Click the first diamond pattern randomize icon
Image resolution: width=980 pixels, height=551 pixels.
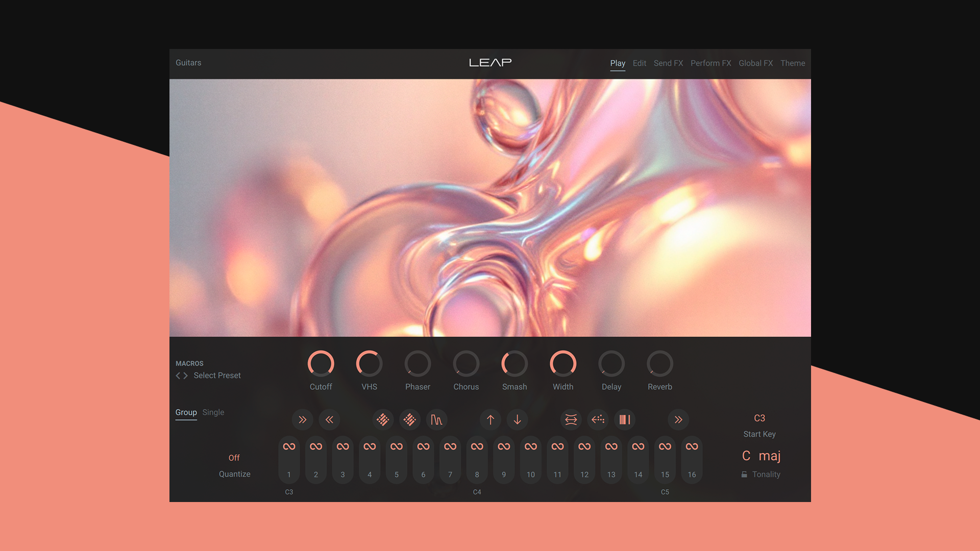click(x=383, y=419)
